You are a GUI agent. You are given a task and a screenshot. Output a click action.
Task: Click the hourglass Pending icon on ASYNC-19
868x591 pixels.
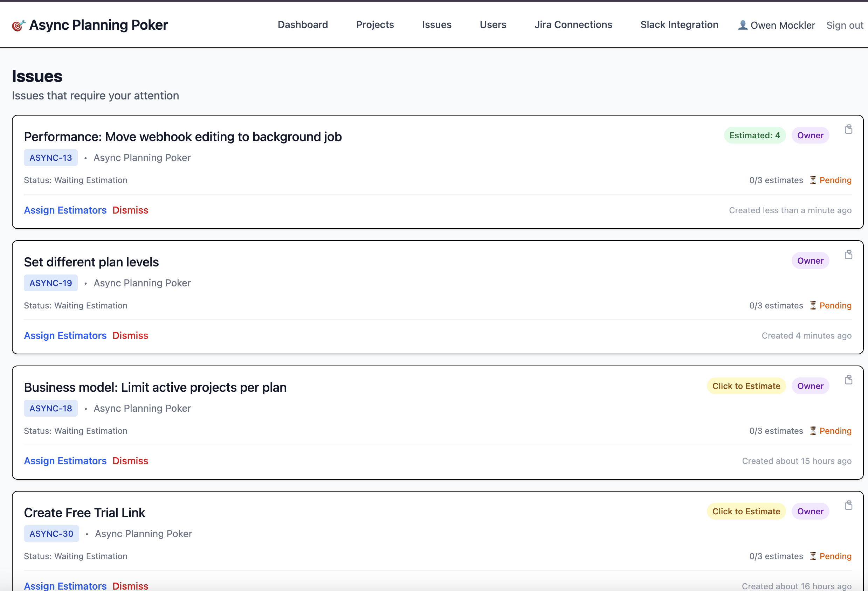coord(813,305)
